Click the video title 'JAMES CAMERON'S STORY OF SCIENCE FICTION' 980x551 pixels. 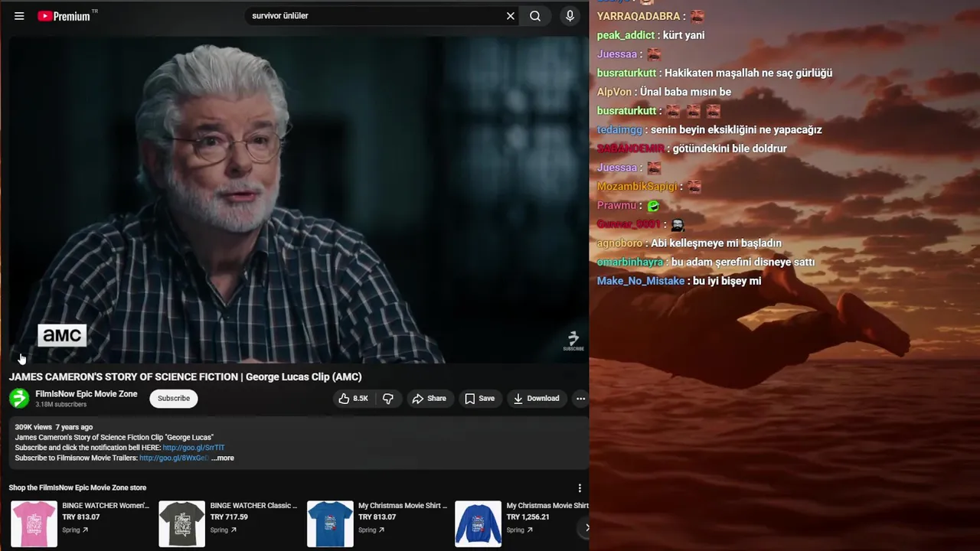(x=185, y=377)
